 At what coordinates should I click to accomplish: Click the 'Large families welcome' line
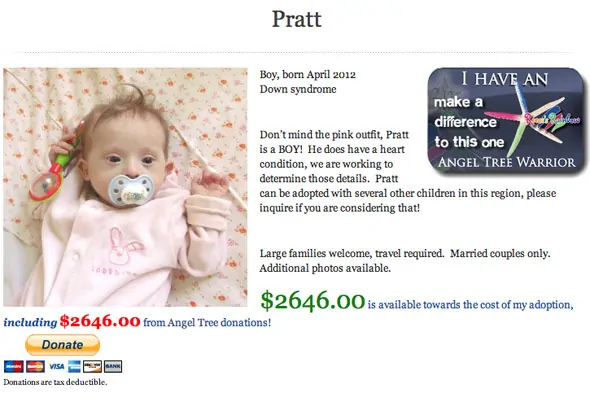[405, 253]
